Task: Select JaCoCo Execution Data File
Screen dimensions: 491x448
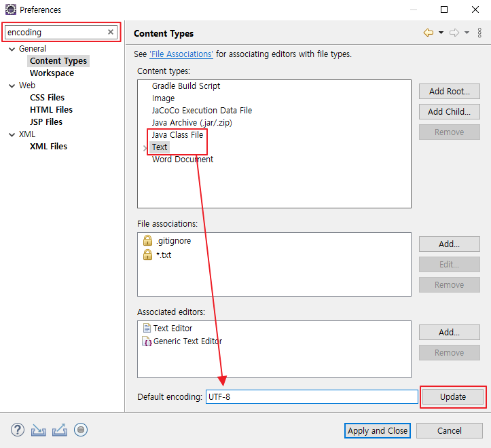Action: click(x=202, y=111)
